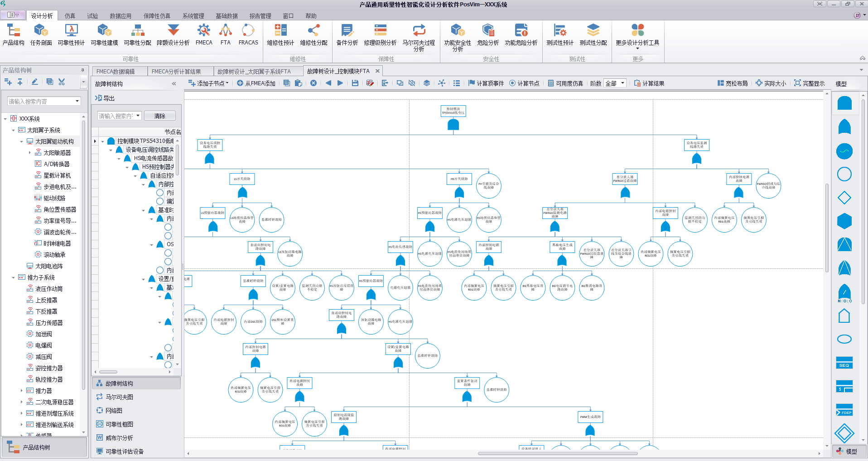The width and height of the screenshot is (868, 461).
Task: Click the canvas horizontal scrollbar thumb
Action: [557, 453]
